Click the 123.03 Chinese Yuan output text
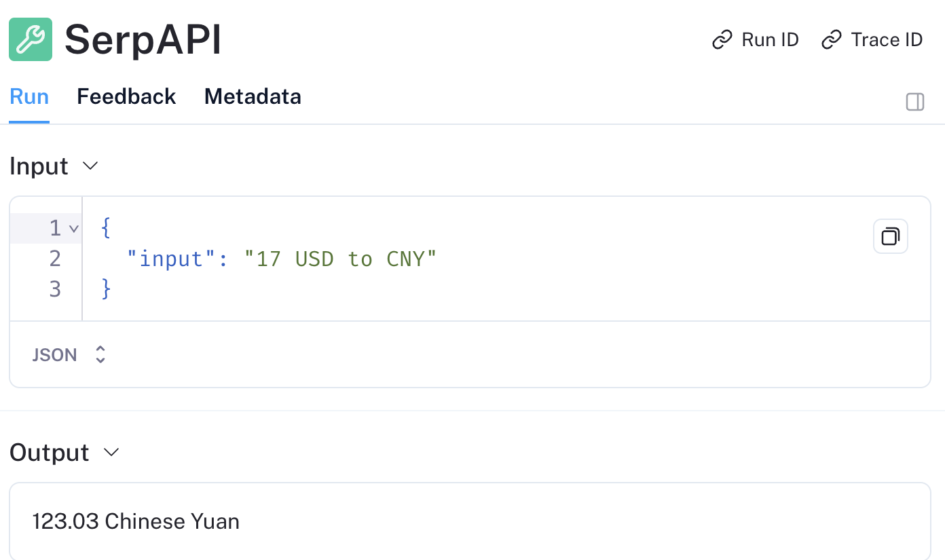 (136, 521)
